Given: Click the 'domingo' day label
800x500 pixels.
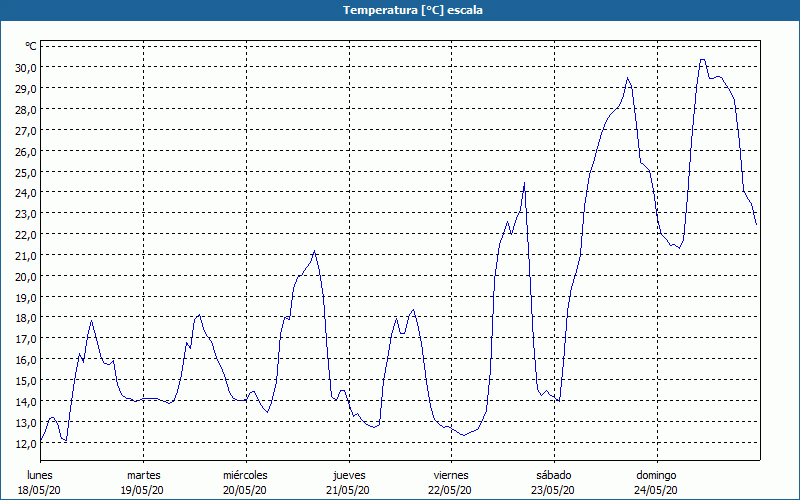Looking at the screenshot, I should point(656,475).
